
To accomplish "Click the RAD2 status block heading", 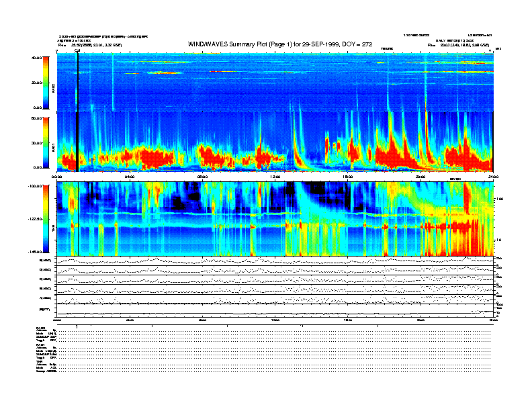I will click(x=41, y=328).
